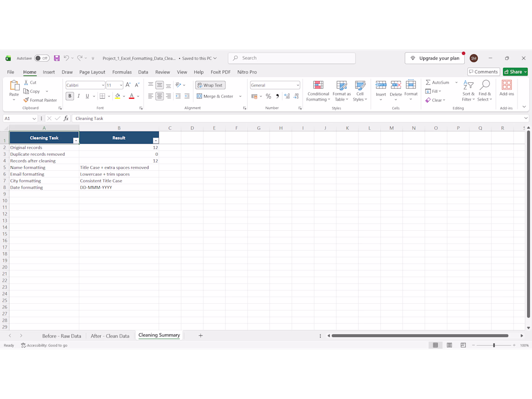Open the Insert ribbon tab
This screenshot has width=532, height=399.
tap(48, 72)
